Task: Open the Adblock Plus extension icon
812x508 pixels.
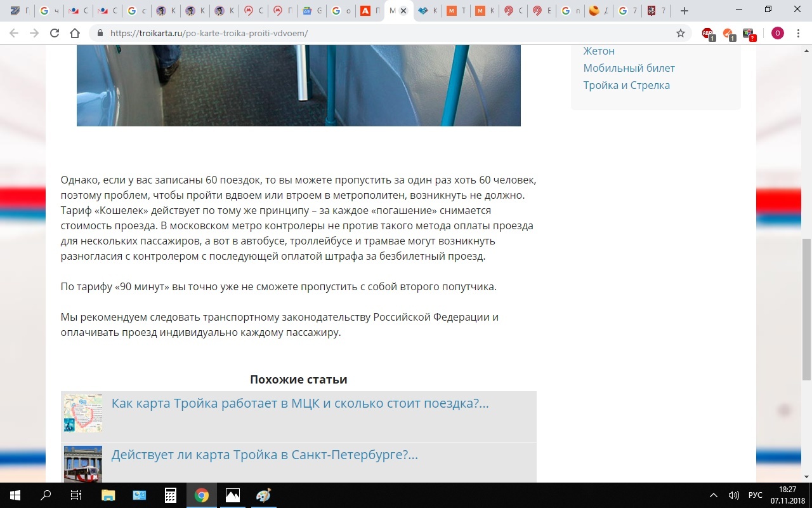Action: coord(707,34)
